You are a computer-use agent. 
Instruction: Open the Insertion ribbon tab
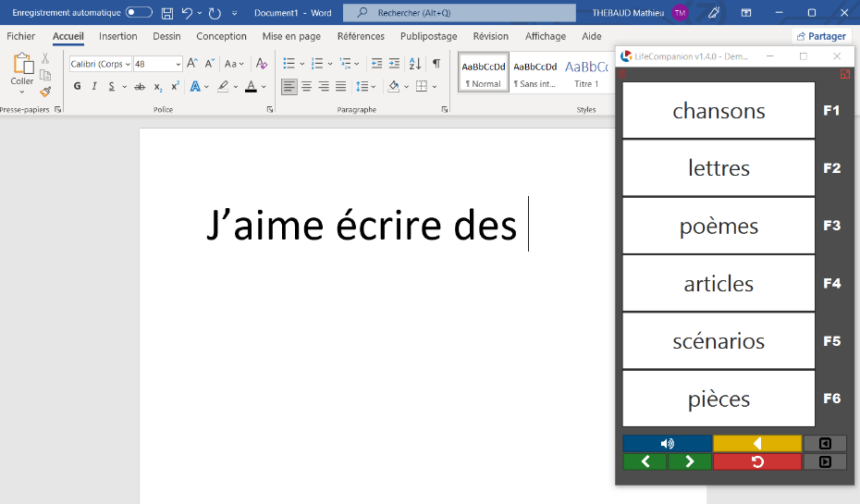[x=117, y=36]
